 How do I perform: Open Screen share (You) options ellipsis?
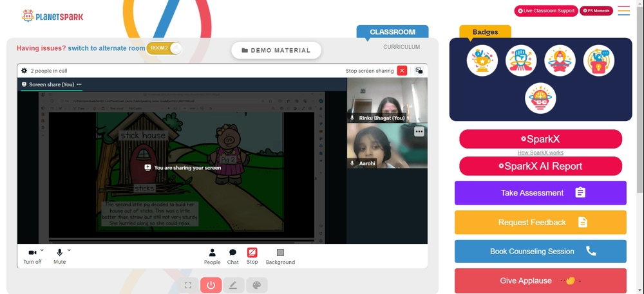pyautogui.click(x=79, y=84)
